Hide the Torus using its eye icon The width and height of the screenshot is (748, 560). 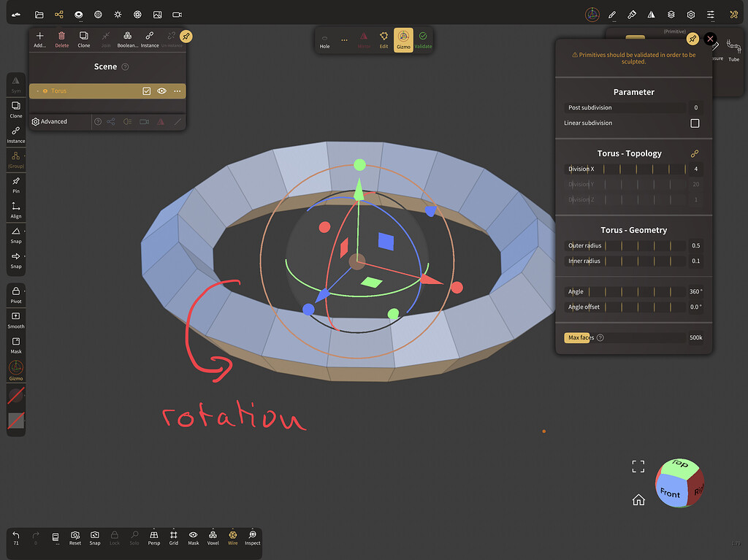[161, 91]
